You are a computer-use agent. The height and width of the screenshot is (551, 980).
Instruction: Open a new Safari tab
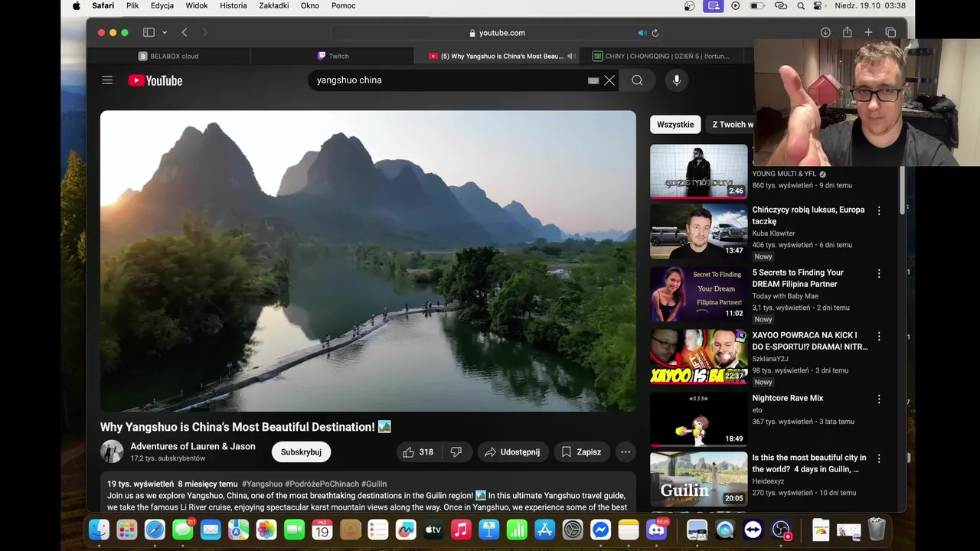coord(868,32)
